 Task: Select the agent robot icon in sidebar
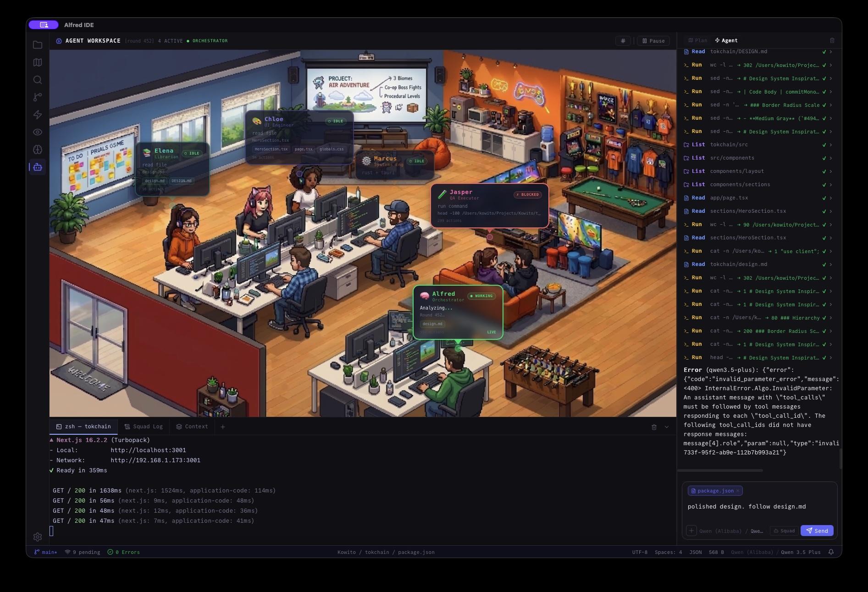coord(38,167)
